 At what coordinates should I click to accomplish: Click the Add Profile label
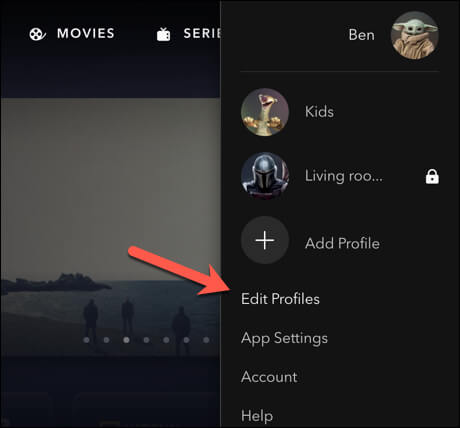(x=342, y=243)
